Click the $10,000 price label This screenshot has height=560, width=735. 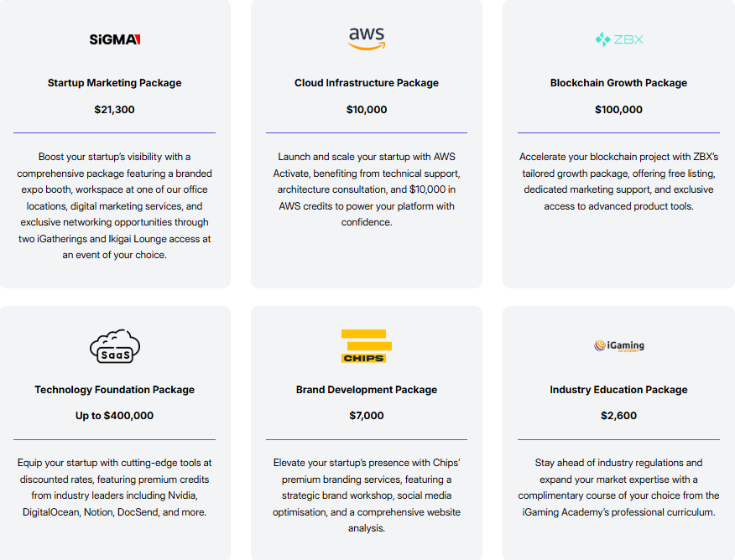[367, 110]
